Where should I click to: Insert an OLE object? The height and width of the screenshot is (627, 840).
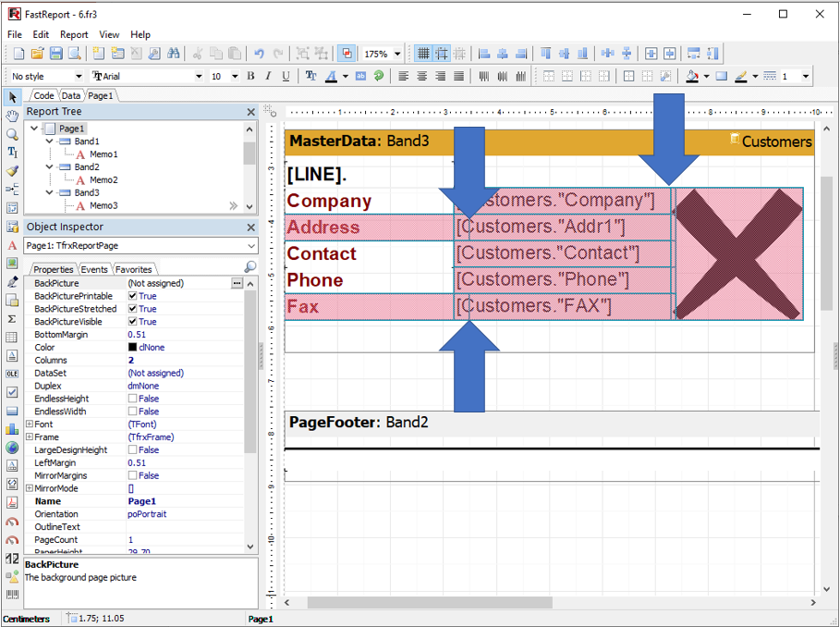click(12, 374)
